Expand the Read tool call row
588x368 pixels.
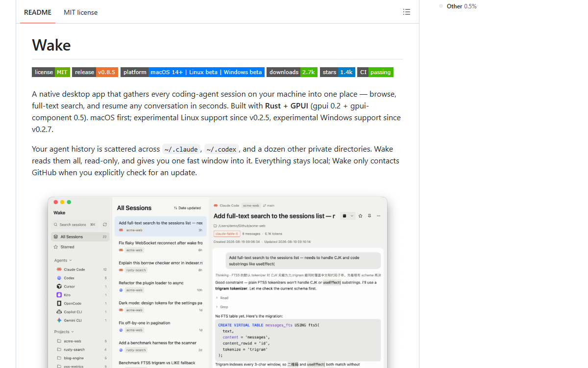(222, 298)
